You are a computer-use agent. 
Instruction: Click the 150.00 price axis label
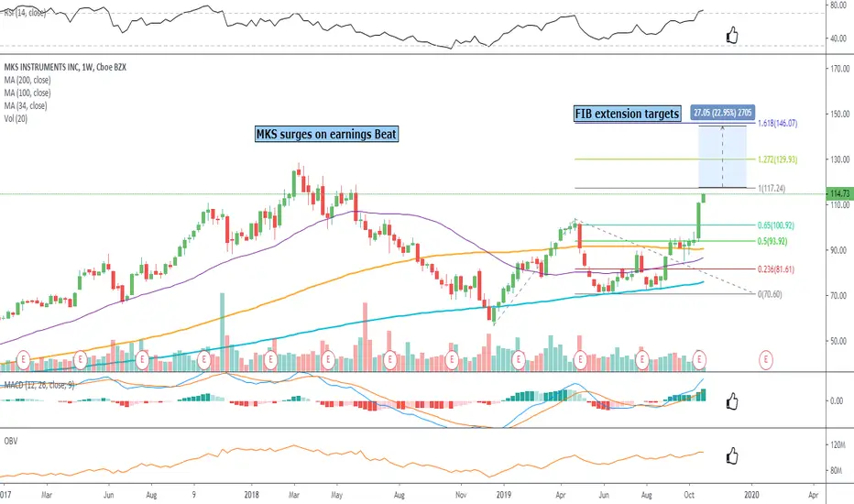pos(840,114)
